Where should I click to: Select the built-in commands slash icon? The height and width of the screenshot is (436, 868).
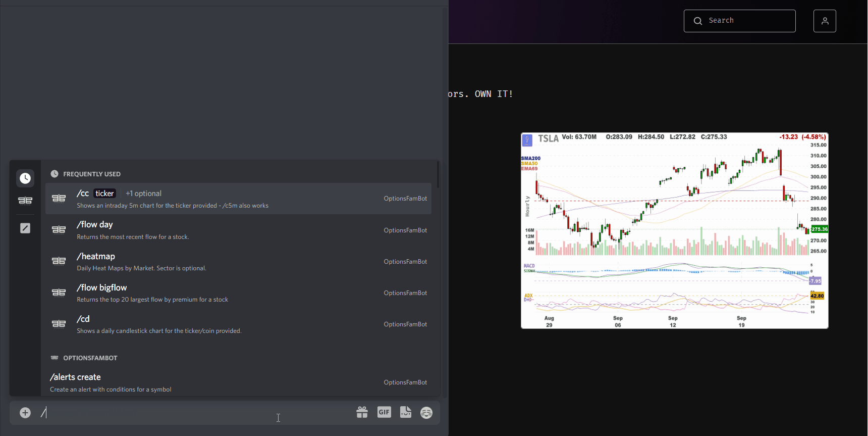coord(25,228)
